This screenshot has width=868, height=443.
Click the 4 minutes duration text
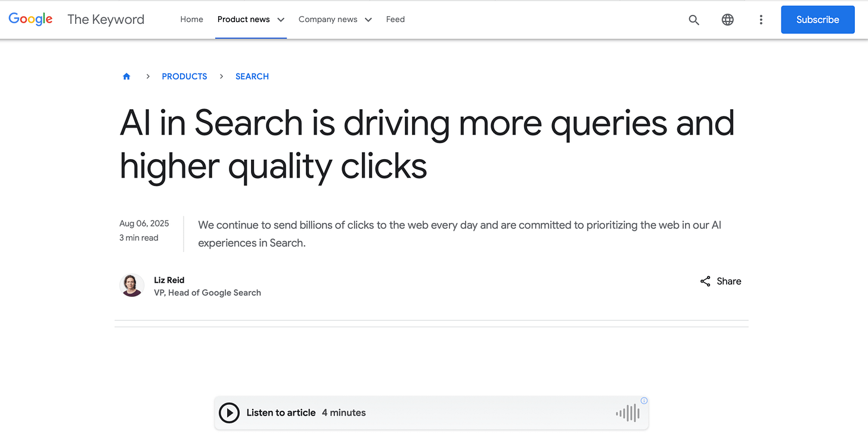pyautogui.click(x=344, y=413)
